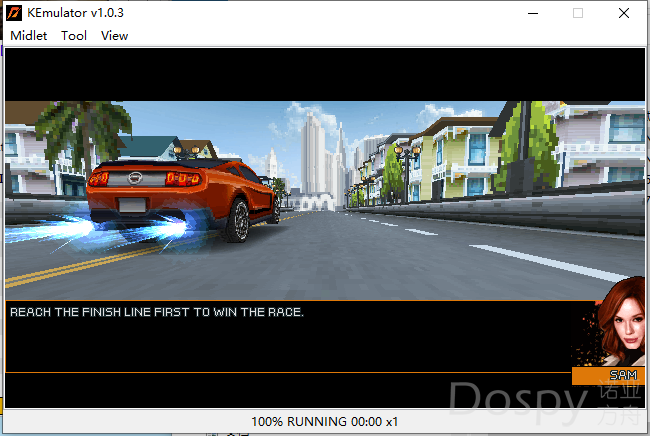Screen dimensions: 650x436
Task: Click the maximize button of KEmulator
Action: [x=578, y=13]
